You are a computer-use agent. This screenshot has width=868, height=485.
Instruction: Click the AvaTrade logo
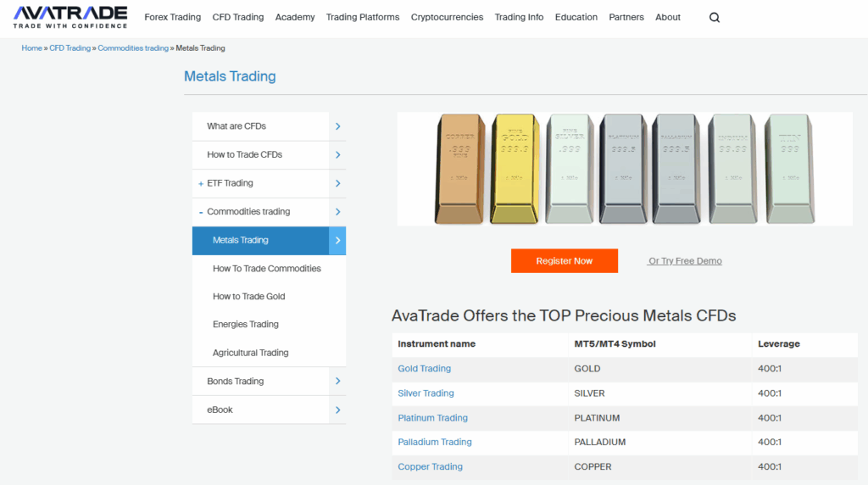click(x=70, y=17)
